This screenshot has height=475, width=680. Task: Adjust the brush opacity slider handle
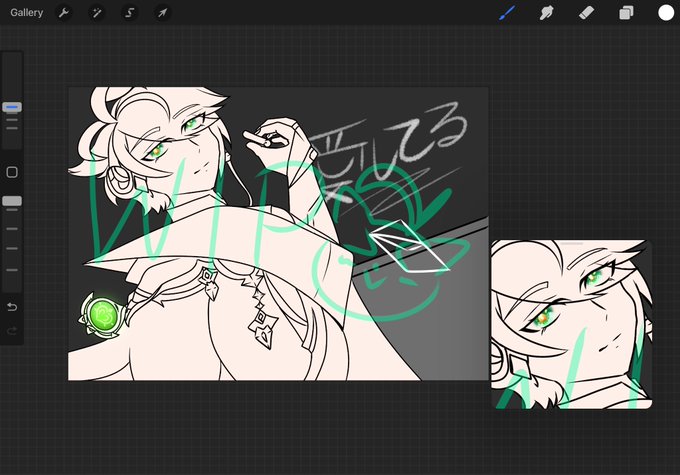(12, 201)
